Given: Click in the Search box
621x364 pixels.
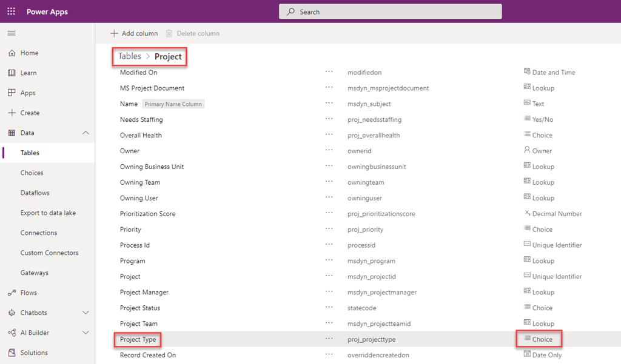Looking at the screenshot, I should [x=390, y=12].
